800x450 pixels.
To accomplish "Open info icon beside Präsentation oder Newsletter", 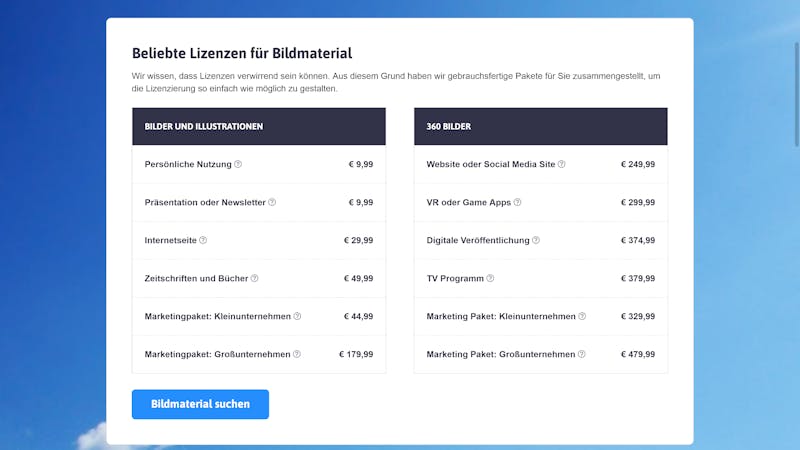I will pos(272,202).
